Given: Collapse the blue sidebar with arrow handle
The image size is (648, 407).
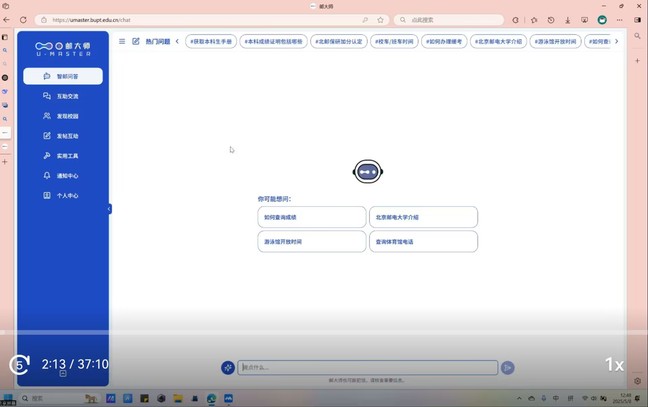Looking at the screenshot, I should click(x=109, y=209).
